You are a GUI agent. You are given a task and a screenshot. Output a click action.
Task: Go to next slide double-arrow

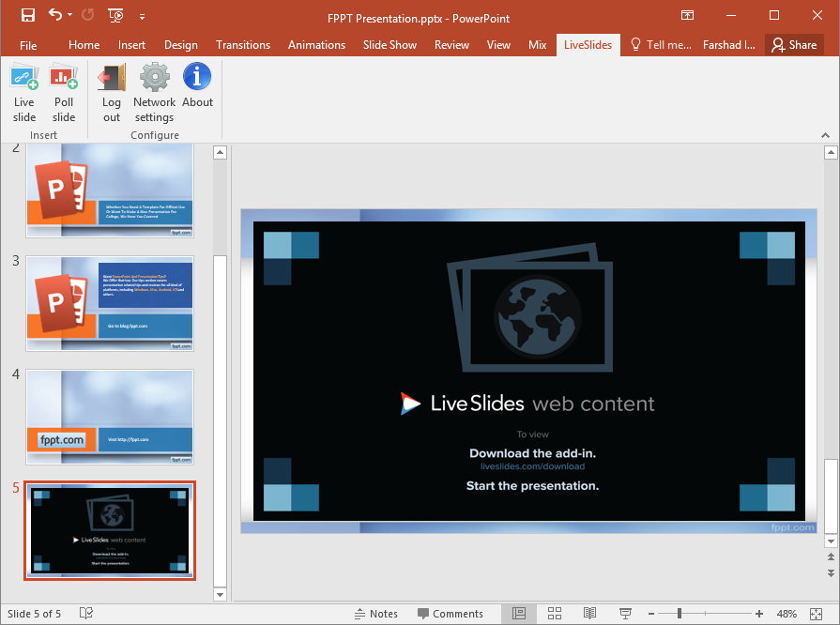point(831,573)
